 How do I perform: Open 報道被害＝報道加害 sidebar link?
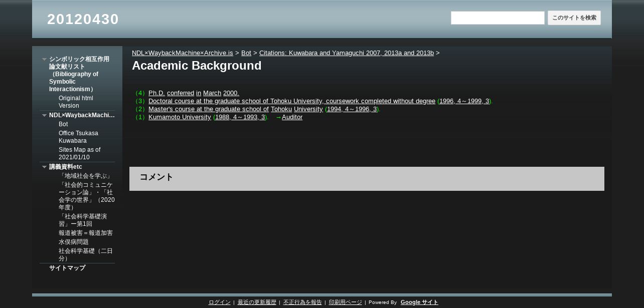(x=86, y=233)
